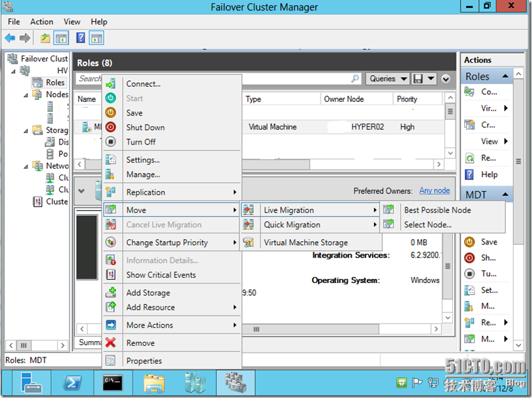Image resolution: width=532 pixels, height=398 pixels.
Task: Click the Virtual Machine type cell
Action: coord(272,127)
